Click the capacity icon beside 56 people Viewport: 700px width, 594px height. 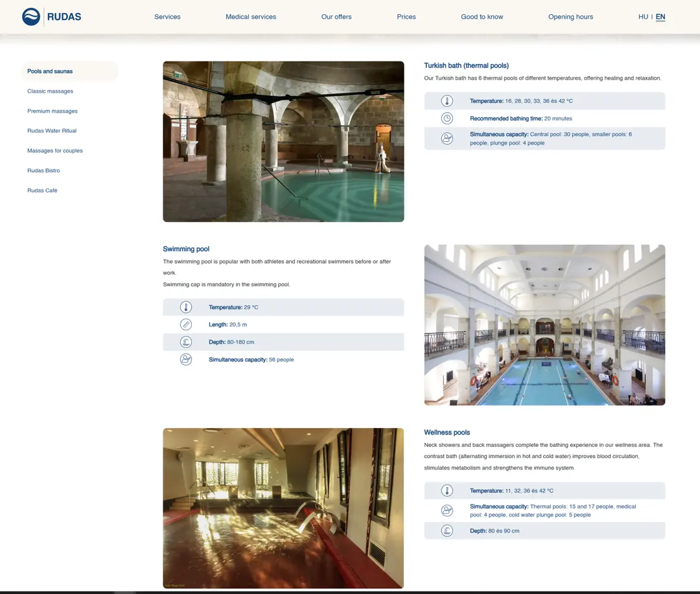click(x=186, y=360)
